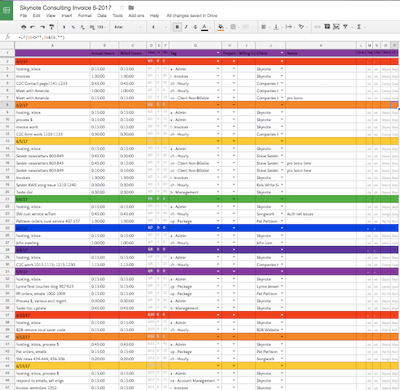Open the Tools menu

click(x=117, y=16)
